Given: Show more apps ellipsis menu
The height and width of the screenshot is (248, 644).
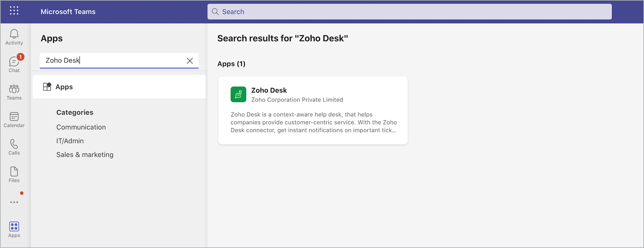Looking at the screenshot, I should (x=14, y=202).
